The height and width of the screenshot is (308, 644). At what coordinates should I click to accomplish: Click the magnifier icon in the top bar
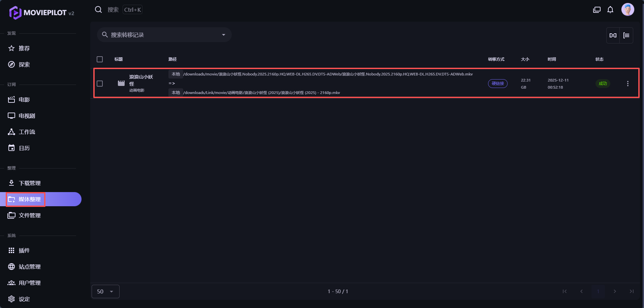pos(98,10)
